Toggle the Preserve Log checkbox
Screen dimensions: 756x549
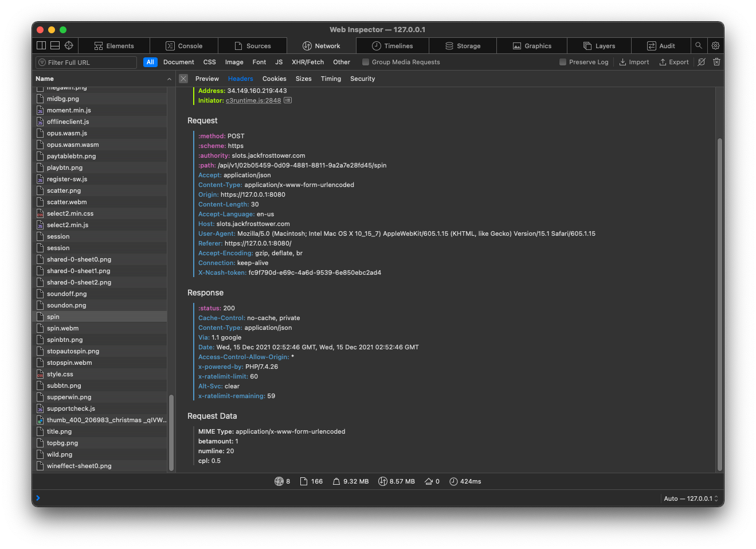(x=563, y=62)
